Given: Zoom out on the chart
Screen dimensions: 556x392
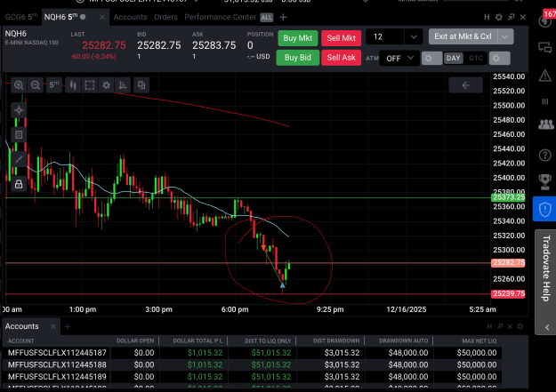Looking at the screenshot, I should 36,85.
